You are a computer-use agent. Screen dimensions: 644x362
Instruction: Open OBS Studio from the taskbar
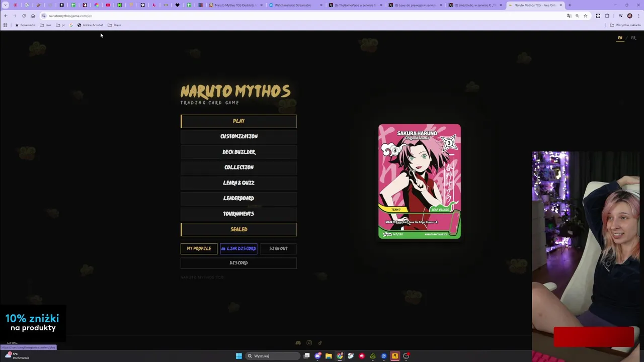406,356
